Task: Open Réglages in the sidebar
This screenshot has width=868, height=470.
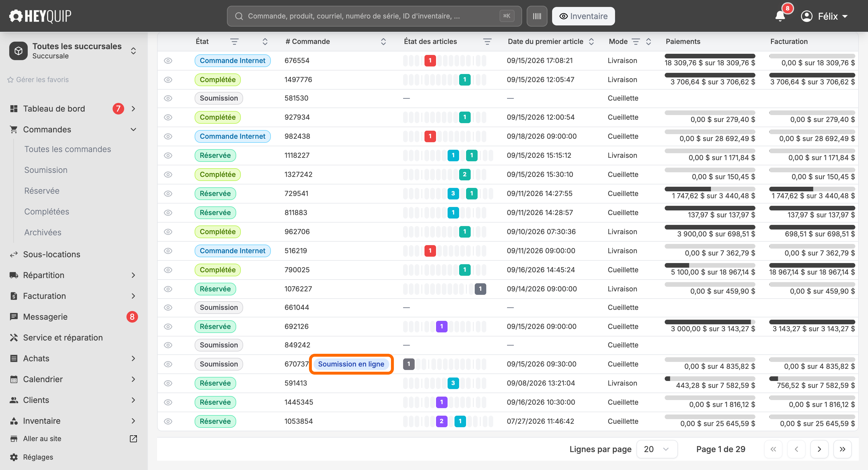Action: point(38,457)
